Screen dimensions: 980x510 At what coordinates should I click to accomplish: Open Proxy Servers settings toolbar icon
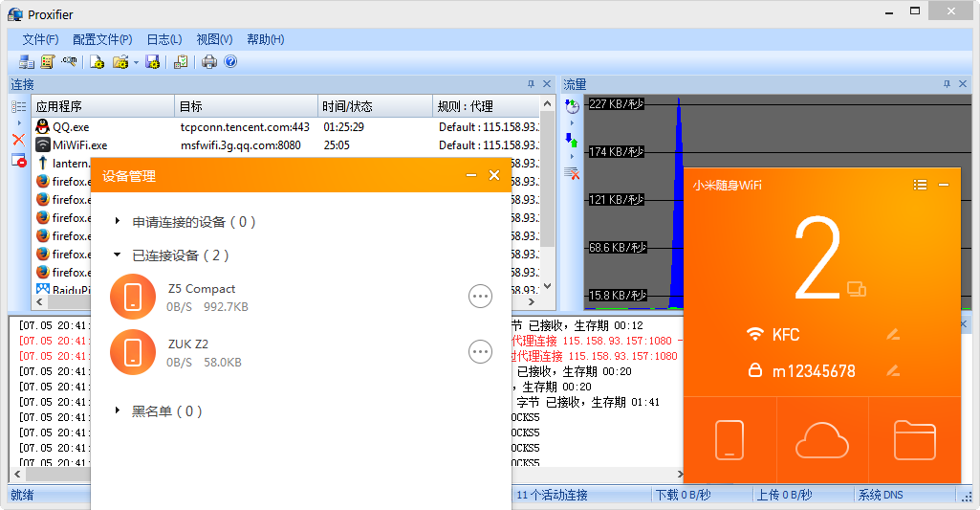pos(26,61)
